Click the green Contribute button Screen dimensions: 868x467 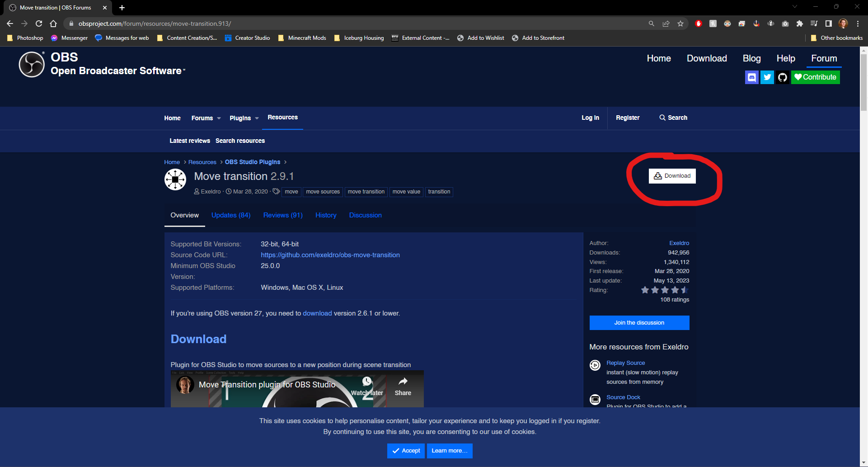816,77
